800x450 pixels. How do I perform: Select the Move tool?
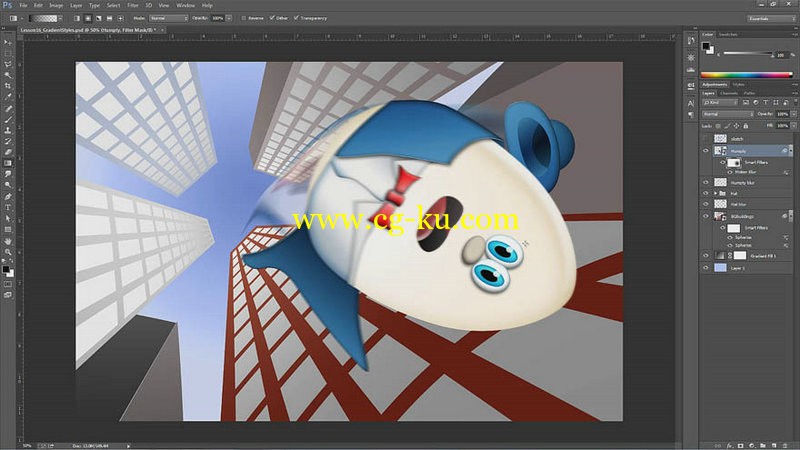pyautogui.click(x=8, y=43)
